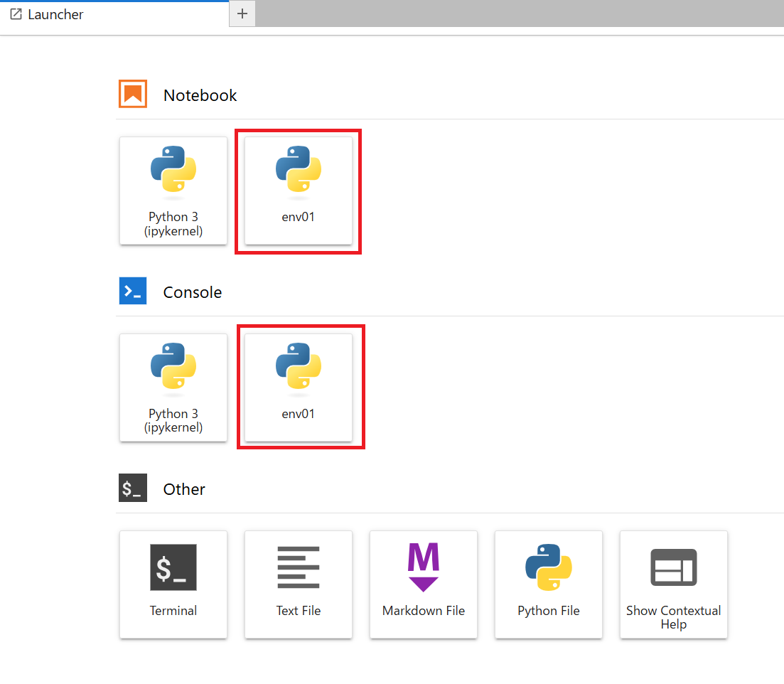The image size is (784, 684).
Task: Click the dark Other section icon
Action: [x=133, y=488]
